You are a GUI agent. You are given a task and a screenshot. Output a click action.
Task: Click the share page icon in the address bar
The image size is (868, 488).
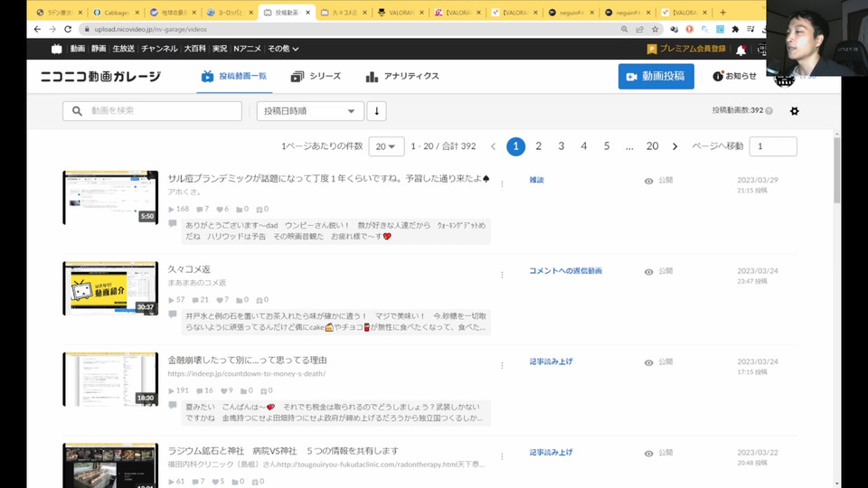tap(639, 29)
